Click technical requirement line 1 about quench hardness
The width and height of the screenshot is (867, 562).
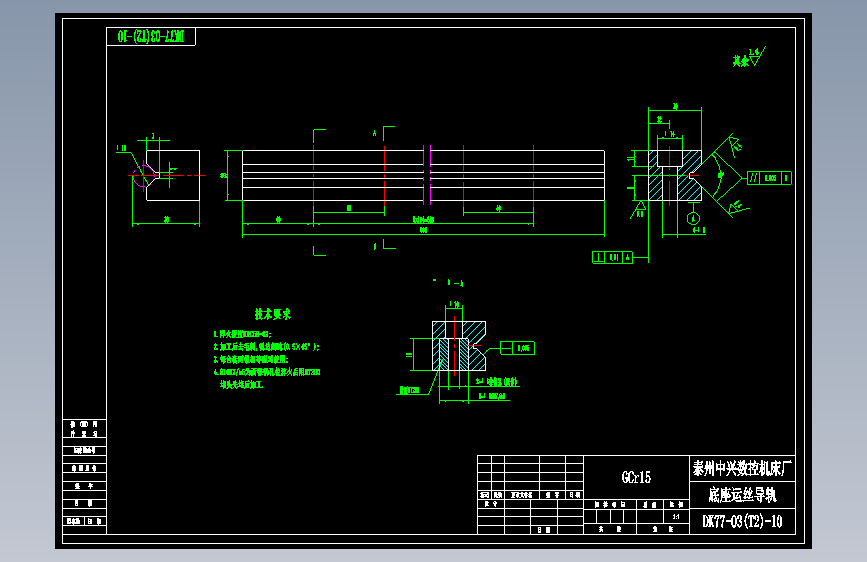[x=242, y=334]
